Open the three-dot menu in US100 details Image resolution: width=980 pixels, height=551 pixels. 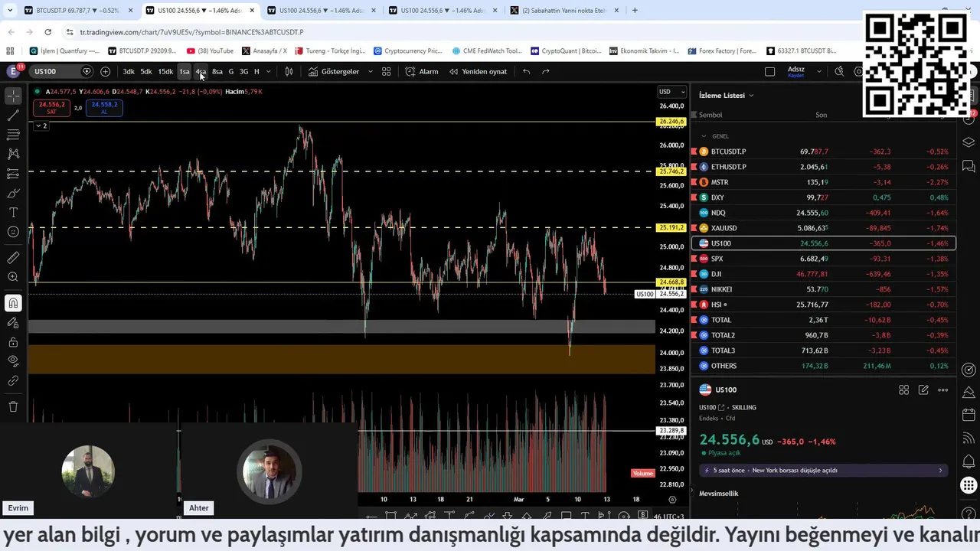click(942, 390)
